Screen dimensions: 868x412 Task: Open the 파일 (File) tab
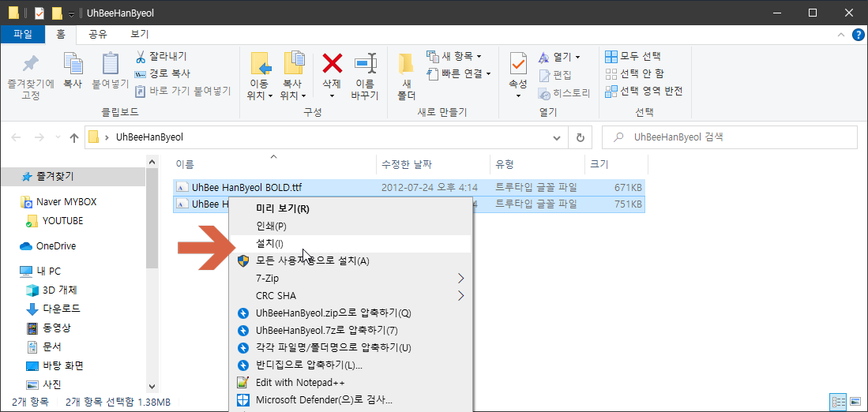coord(23,34)
